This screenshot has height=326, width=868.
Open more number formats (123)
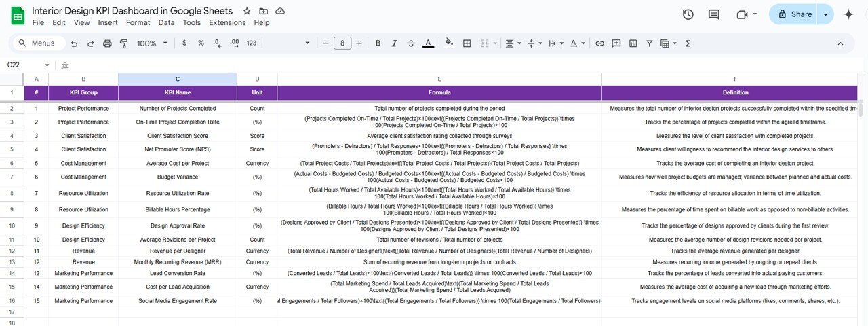click(252, 43)
